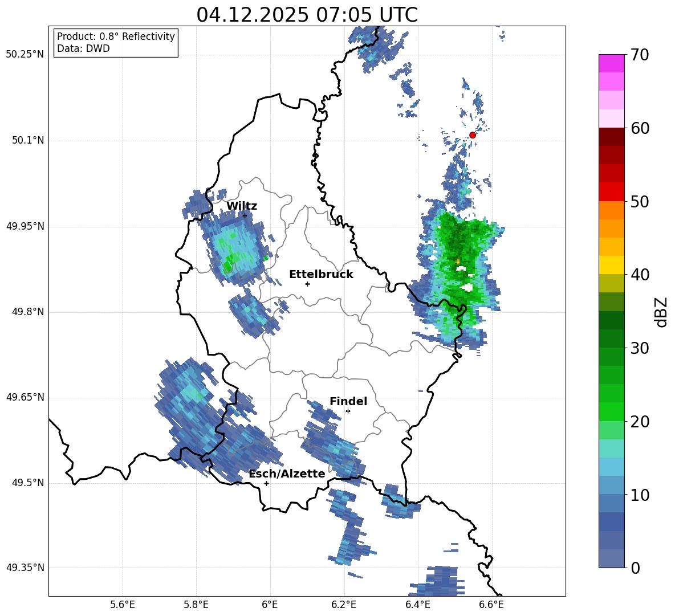Click the 20 colorbar tick label
Viewport: 675px width, 616px height.
pyautogui.click(x=640, y=422)
